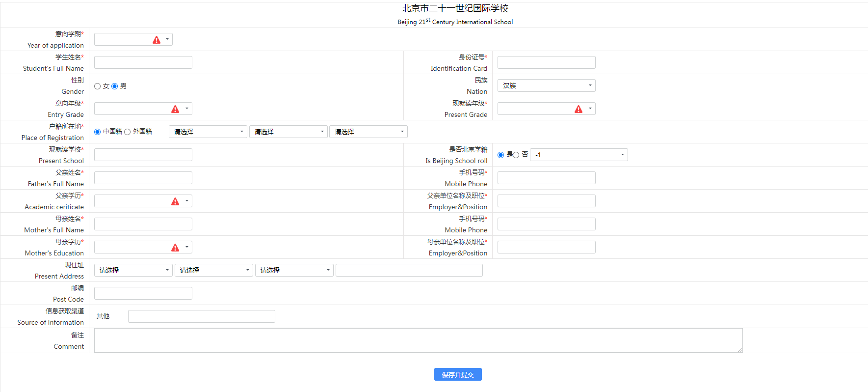This screenshot has height=392, width=868.
Task: Click the Post Code input field
Action: tap(143, 293)
